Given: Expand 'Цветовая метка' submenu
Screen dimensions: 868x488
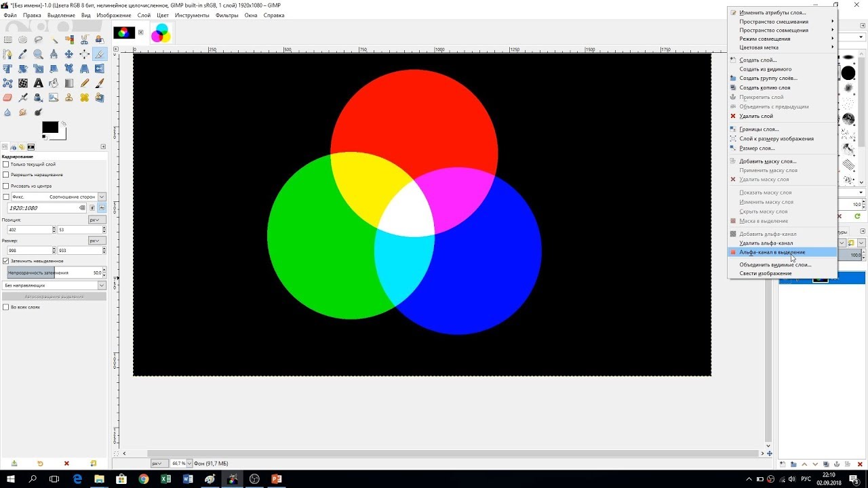Looking at the screenshot, I should (x=782, y=47).
